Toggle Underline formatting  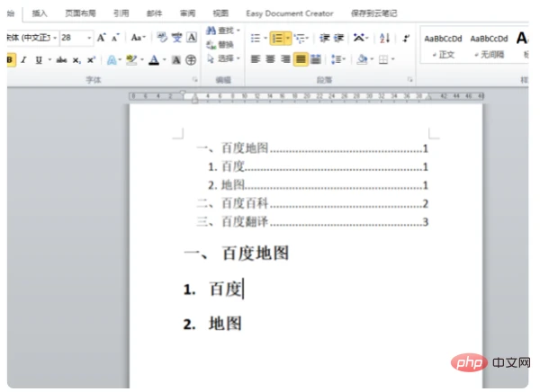tap(39, 60)
